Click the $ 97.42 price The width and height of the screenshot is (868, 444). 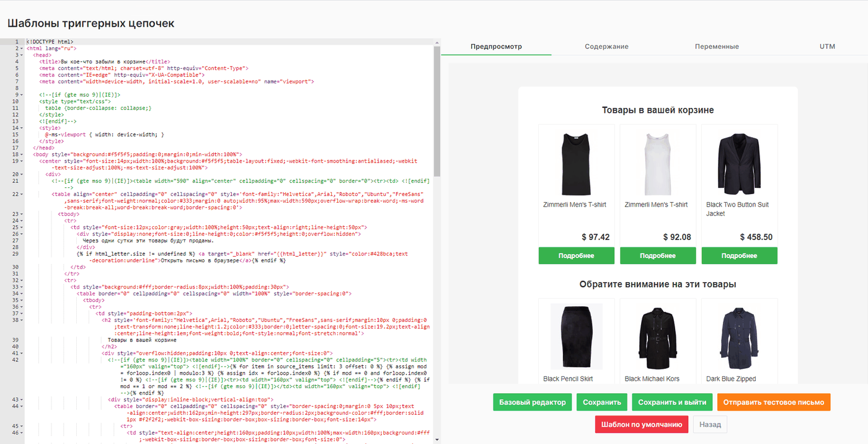click(596, 237)
